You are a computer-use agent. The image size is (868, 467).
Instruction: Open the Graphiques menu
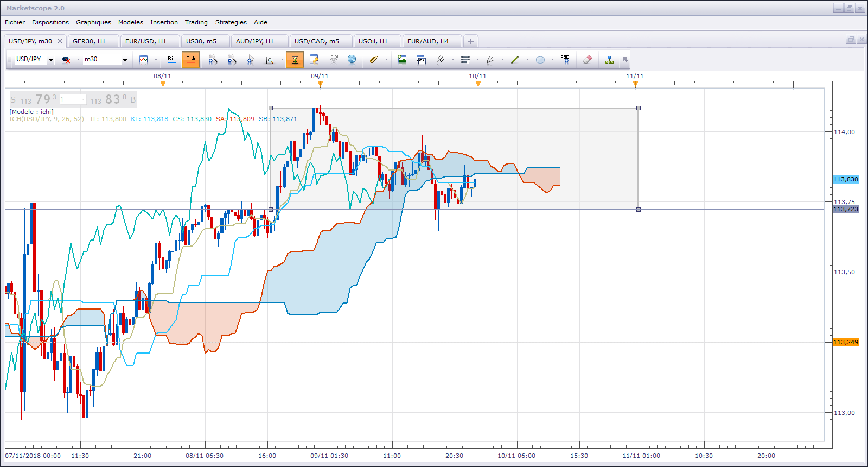tap(93, 22)
